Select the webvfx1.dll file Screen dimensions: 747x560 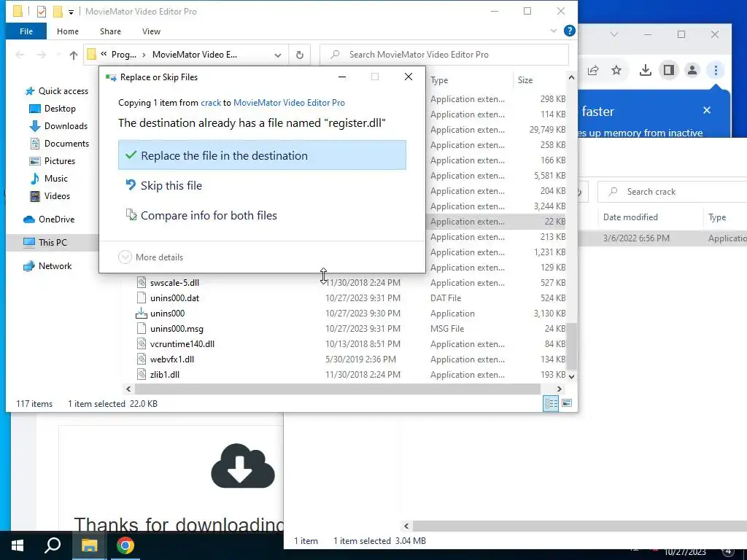point(171,359)
